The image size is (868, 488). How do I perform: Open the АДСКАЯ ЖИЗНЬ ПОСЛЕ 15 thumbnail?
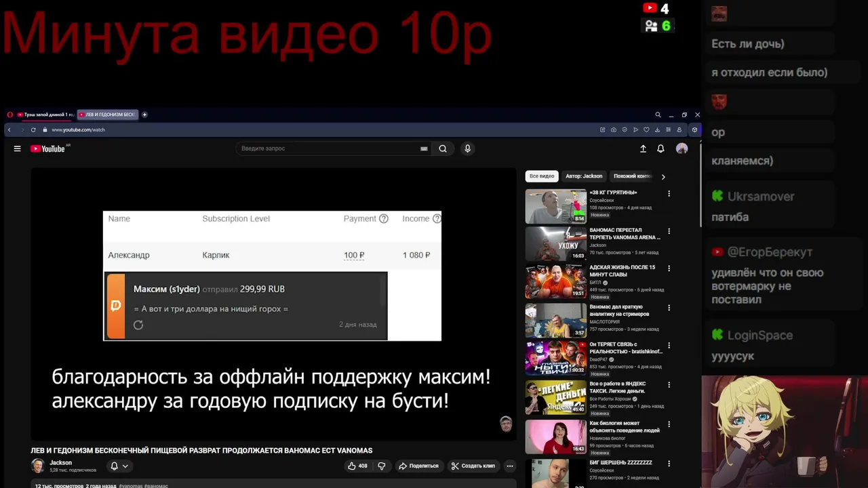(556, 282)
